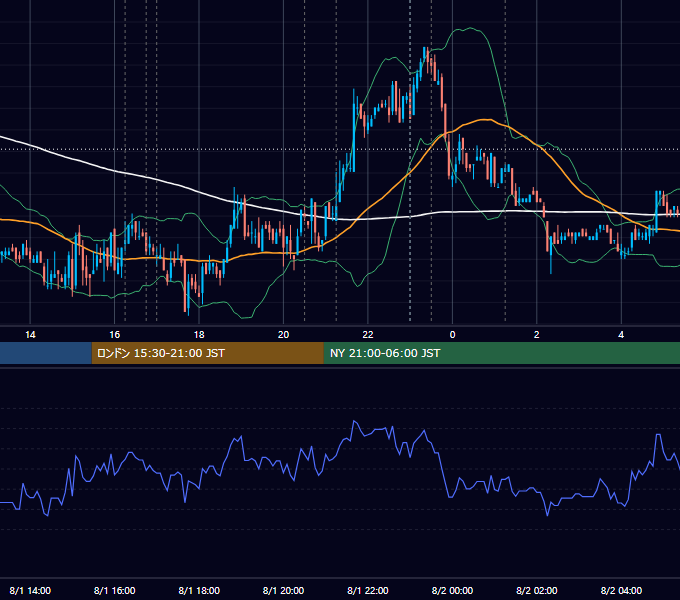Click the 8/2 04:00 date label
The width and height of the screenshot is (680, 600).
[x=621, y=590]
